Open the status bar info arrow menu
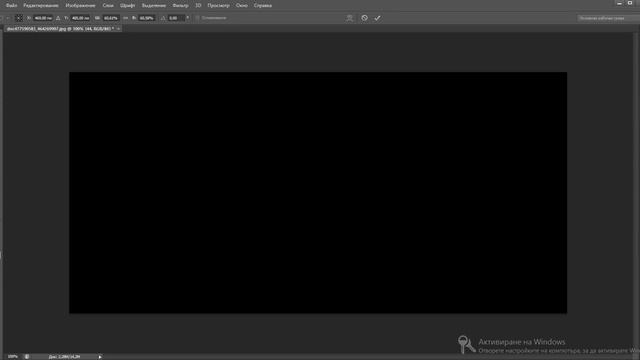The image size is (640, 360). pyautogui.click(x=100, y=357)
